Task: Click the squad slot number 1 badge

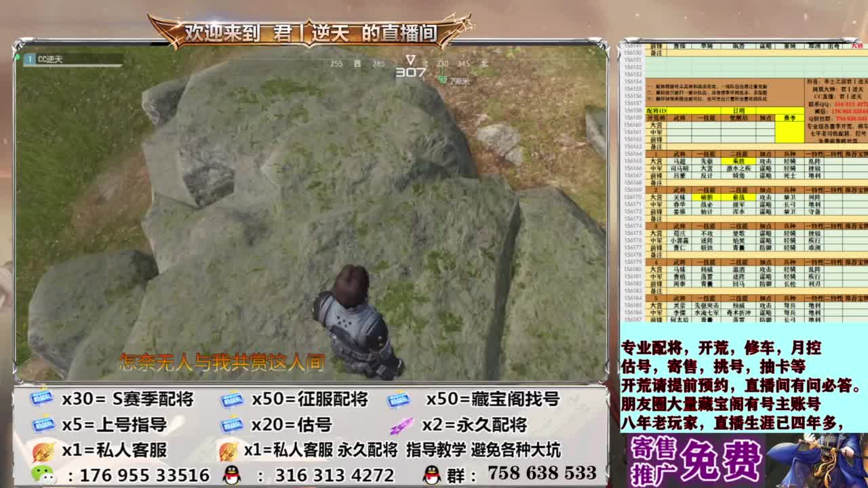Action: 29,60
